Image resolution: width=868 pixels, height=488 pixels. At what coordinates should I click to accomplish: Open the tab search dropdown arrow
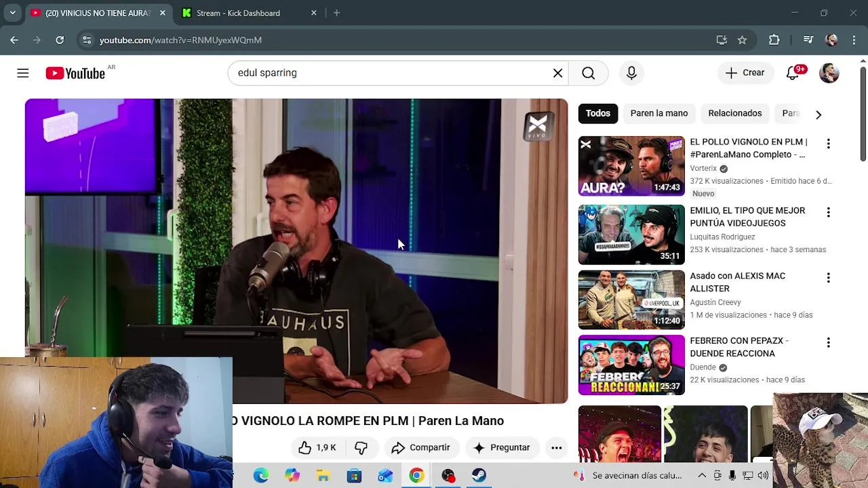coord(12,13)
